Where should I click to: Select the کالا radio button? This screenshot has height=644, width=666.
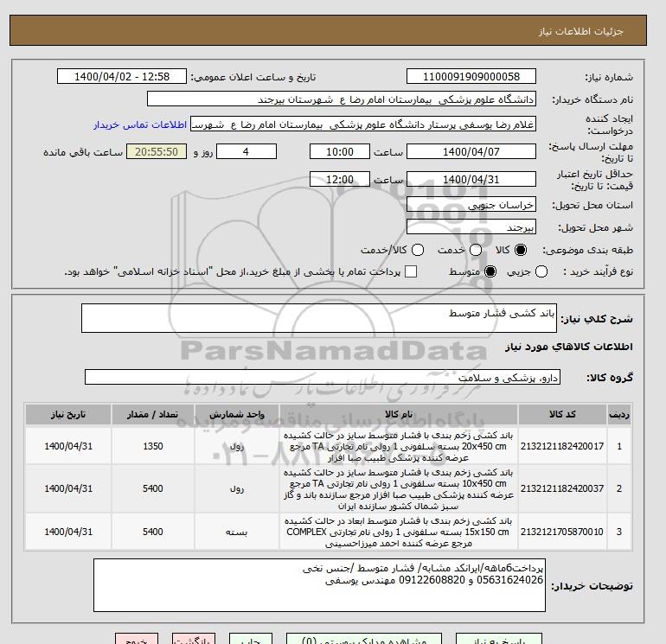(x=521, y=250)
